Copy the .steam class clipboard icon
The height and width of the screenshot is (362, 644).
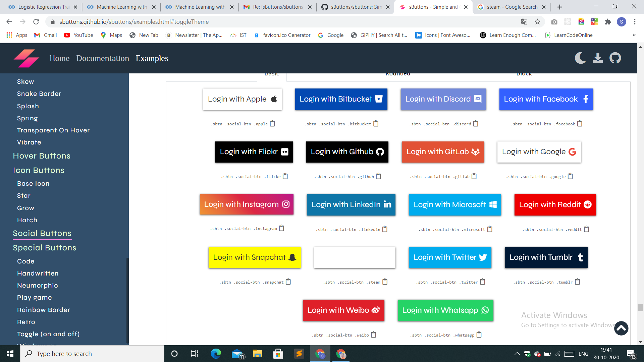(x=385, y=282)
